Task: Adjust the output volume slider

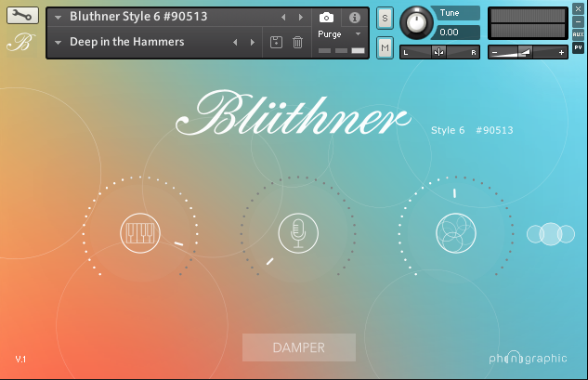Action: pos(528,52)
